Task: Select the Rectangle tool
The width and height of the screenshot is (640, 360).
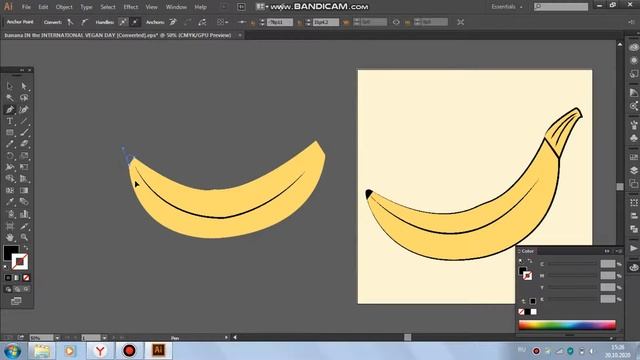Action: [x=10, y=133]
